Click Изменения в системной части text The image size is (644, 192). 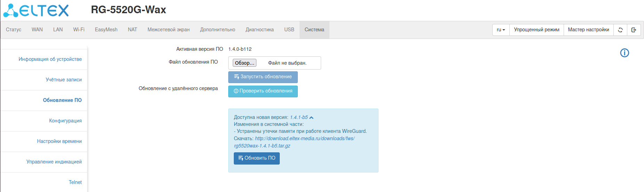pyautogui.click(x=269, y=124)
